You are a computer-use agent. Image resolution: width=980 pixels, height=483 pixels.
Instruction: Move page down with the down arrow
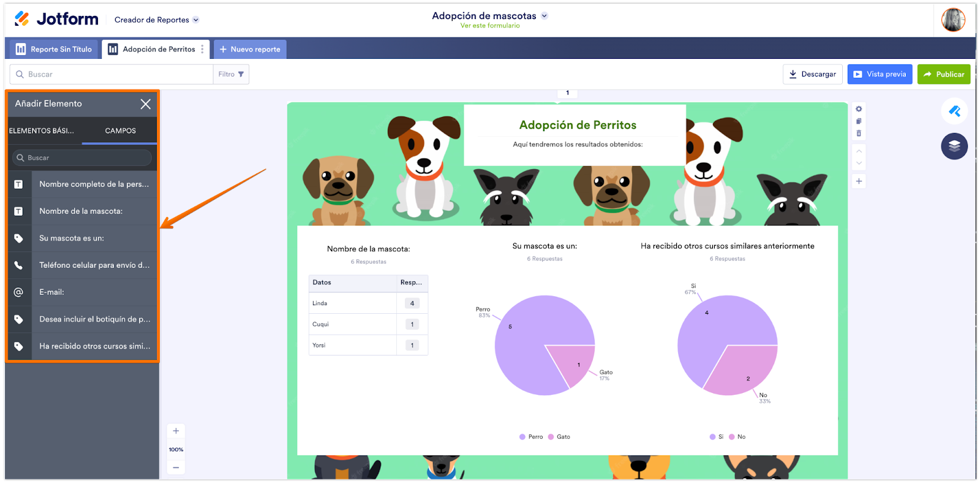(x=859, y=163)
